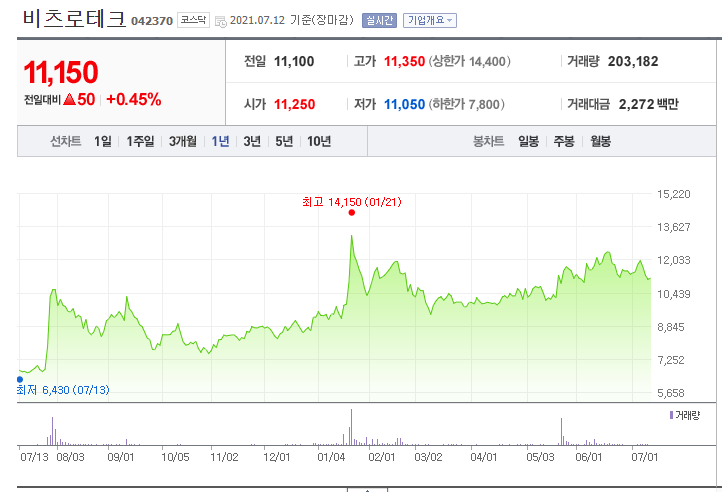Click the date 2021.07.12 기준(장마감)
Viewport: 722px width, 492px height.
[x=292, y=20]
